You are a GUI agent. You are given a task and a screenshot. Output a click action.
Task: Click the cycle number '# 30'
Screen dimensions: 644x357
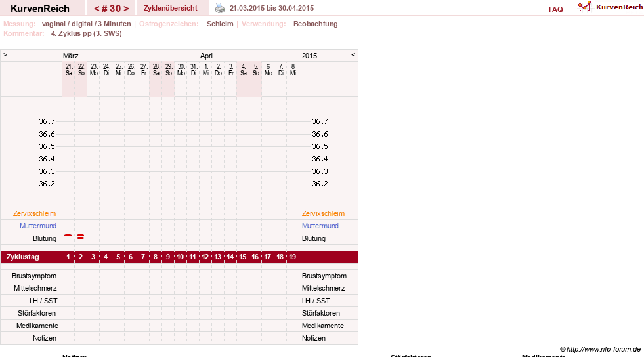[112, 9]
